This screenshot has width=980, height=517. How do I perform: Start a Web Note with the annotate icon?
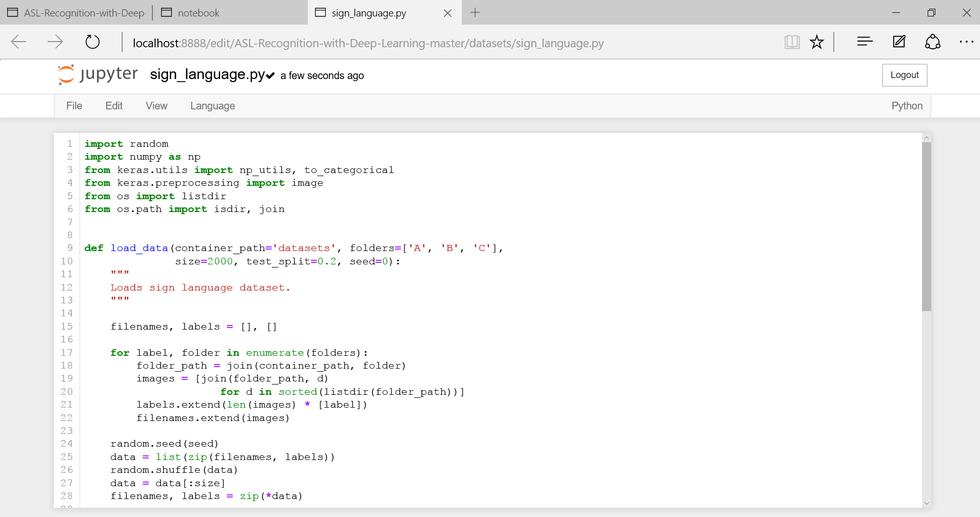click(898, 42)
